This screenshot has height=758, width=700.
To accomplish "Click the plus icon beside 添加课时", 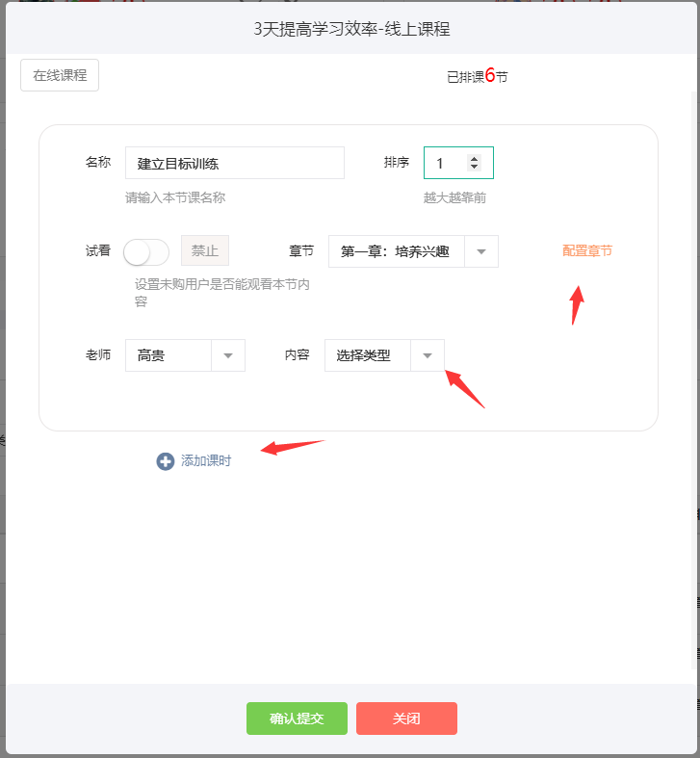I will [166, 461].
